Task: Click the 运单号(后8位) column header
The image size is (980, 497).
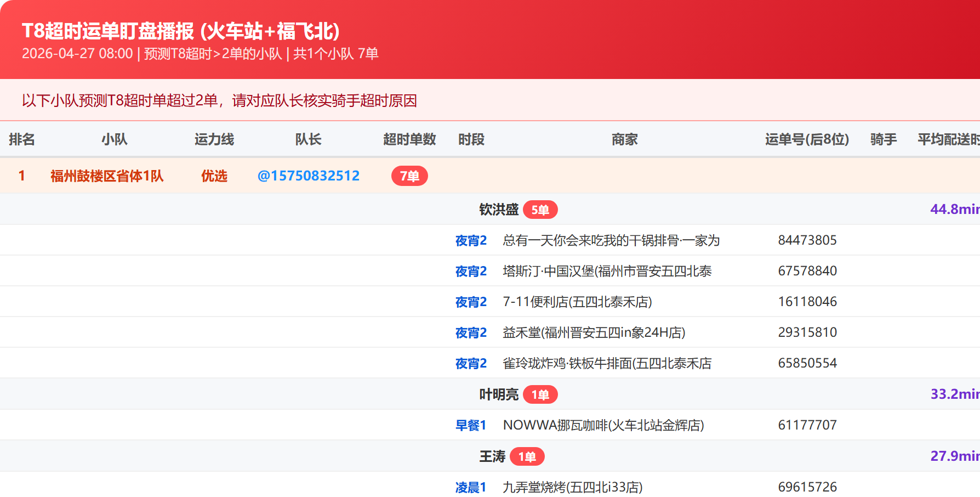Action: (x=807, y=139)
